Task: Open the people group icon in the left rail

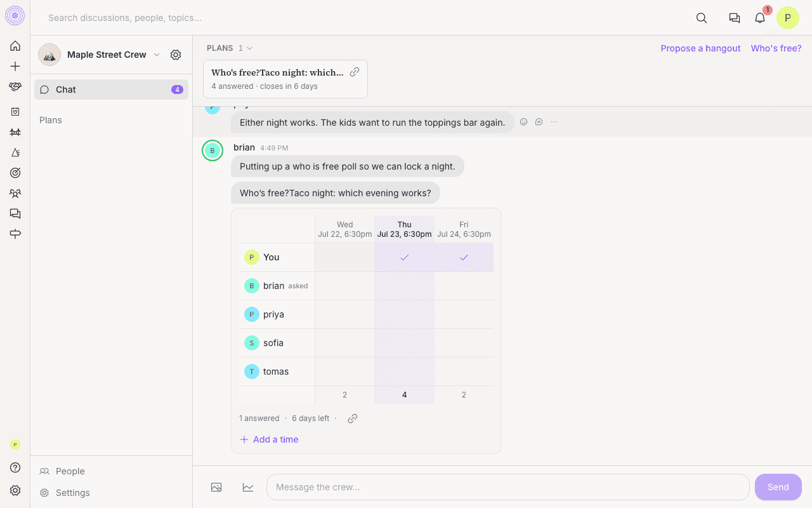Action: [15, 193]
